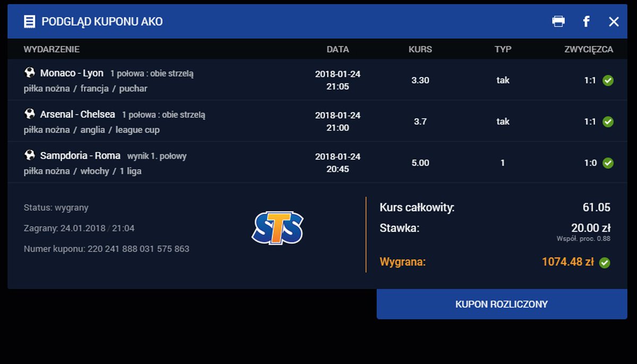This screenshot has width=637, height=364.
Task: Click the Zwycięzca column header
Action: click(589, 49)
